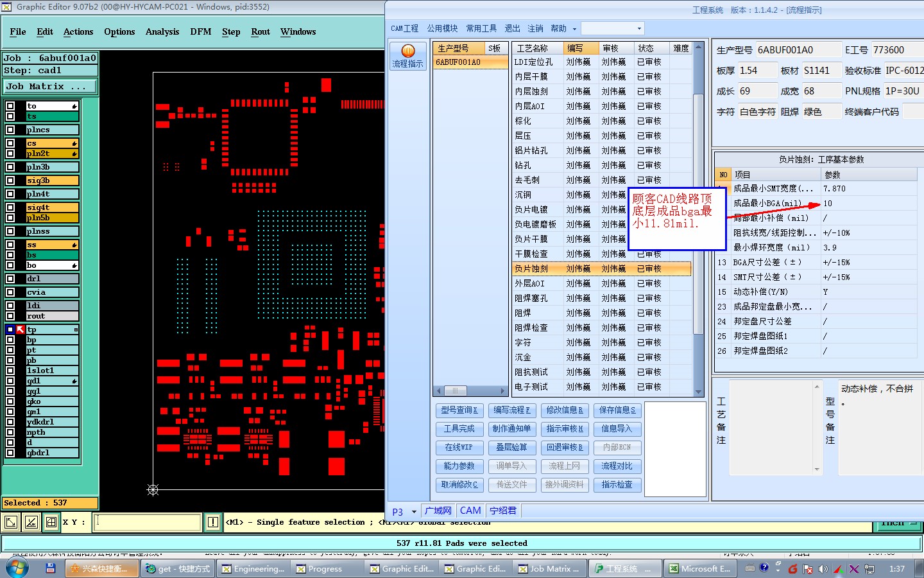Viewport: 924px width, 578px height.
Task: Toggle the checkbox for layer to
Action: [x=10, y=106]
